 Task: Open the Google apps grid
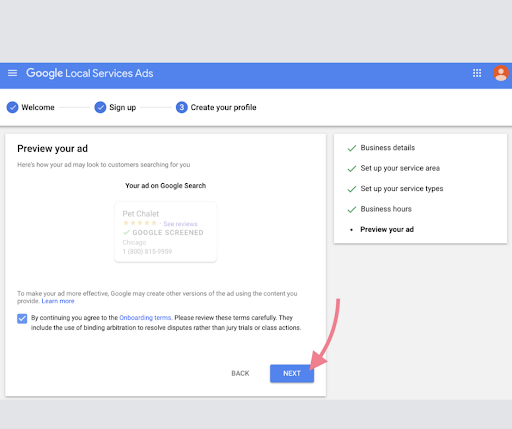(x=477, y=73)
